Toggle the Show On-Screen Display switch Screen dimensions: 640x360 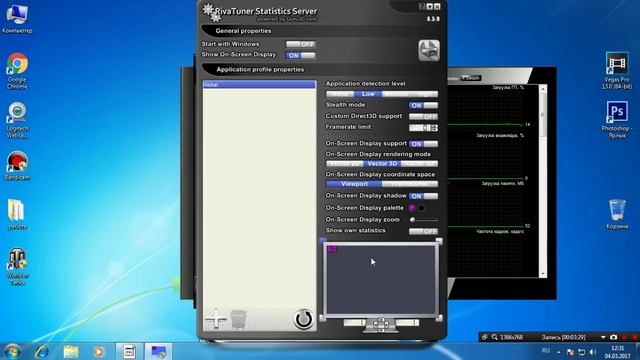coord(300,55)
